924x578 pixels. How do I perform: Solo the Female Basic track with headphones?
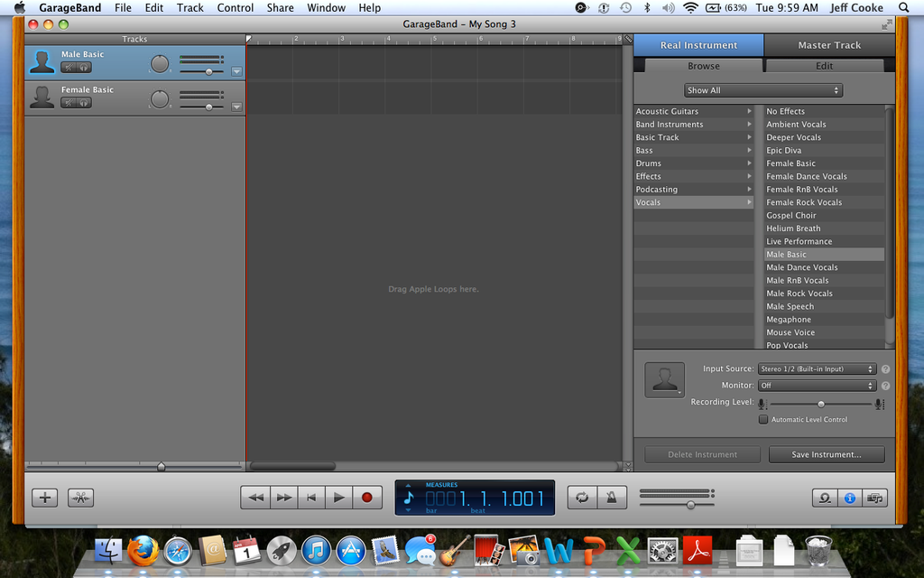click(84, 103)
